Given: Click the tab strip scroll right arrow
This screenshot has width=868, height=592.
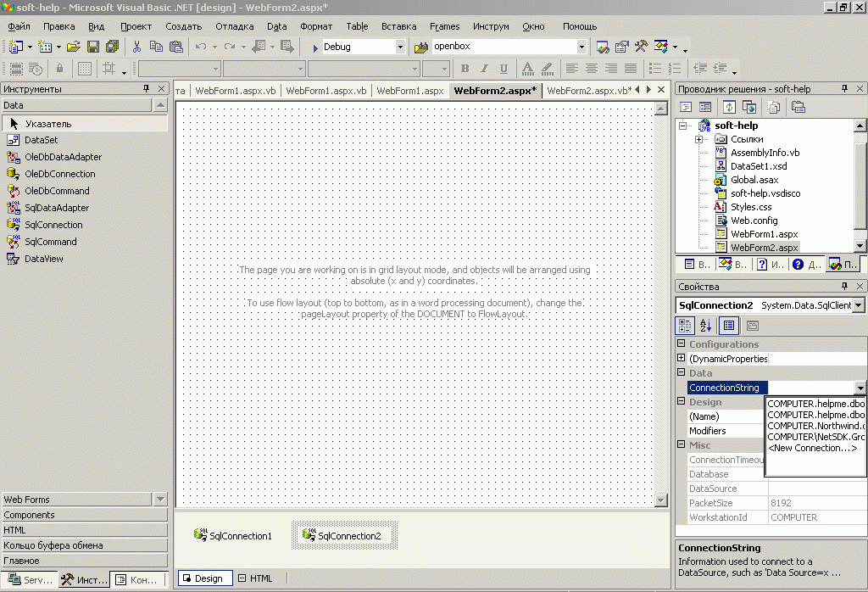Looking at the screenshot, I should pos(648,89).
